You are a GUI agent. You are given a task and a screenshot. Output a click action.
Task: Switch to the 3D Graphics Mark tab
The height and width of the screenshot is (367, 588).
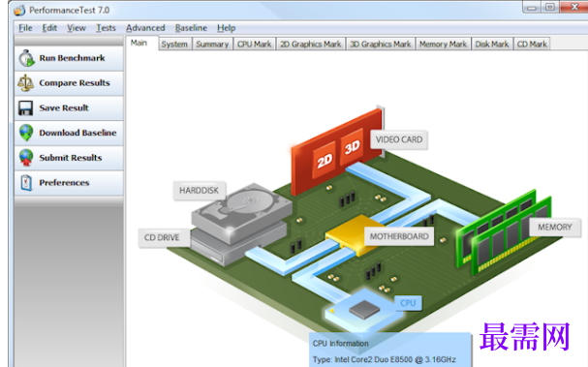(381, 44)
